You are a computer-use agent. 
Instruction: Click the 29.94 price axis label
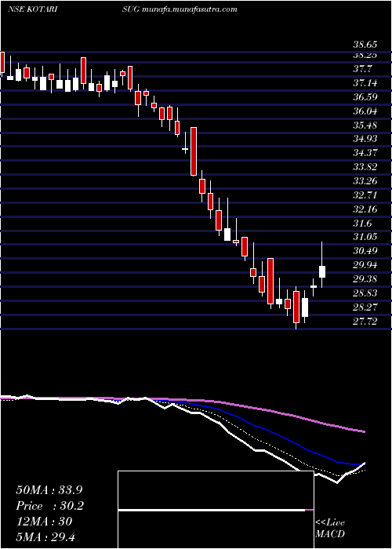pyautogui.click(x=366, y=265)
